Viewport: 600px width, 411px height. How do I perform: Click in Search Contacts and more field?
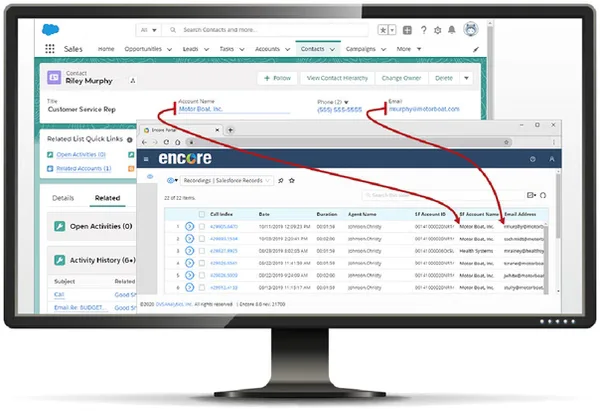pyautogui.click(x=265, y=30)
